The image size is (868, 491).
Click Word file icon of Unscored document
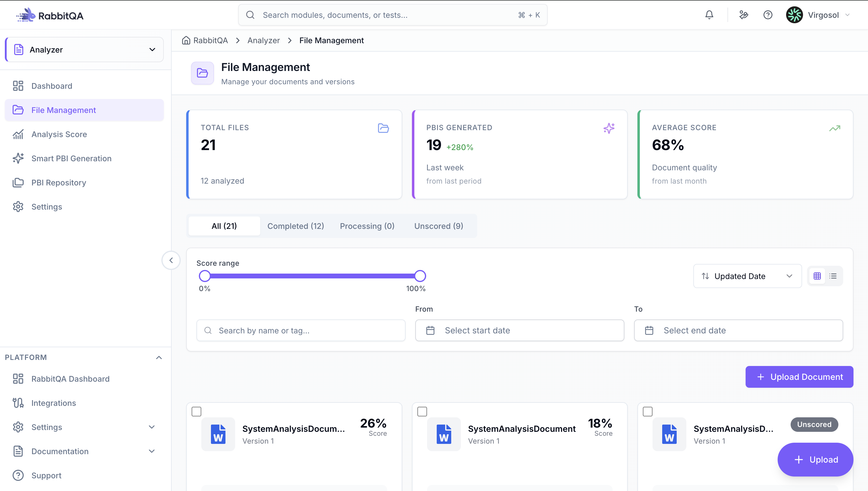[669, 434]
